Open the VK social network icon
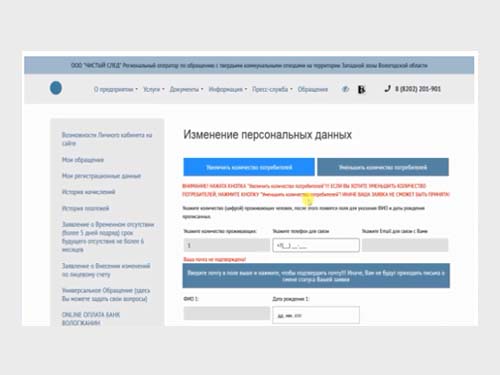 (361, 89)
